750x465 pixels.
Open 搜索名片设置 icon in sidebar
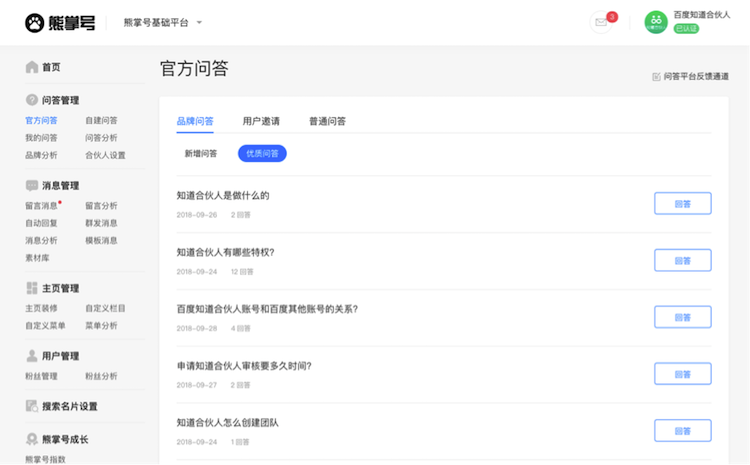pyautogui.click(x=32, y=406)
